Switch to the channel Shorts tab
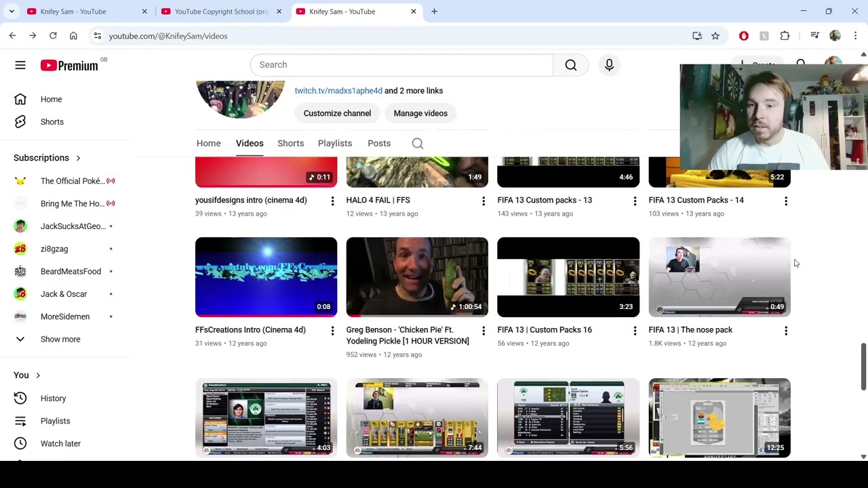 (290, 144)
